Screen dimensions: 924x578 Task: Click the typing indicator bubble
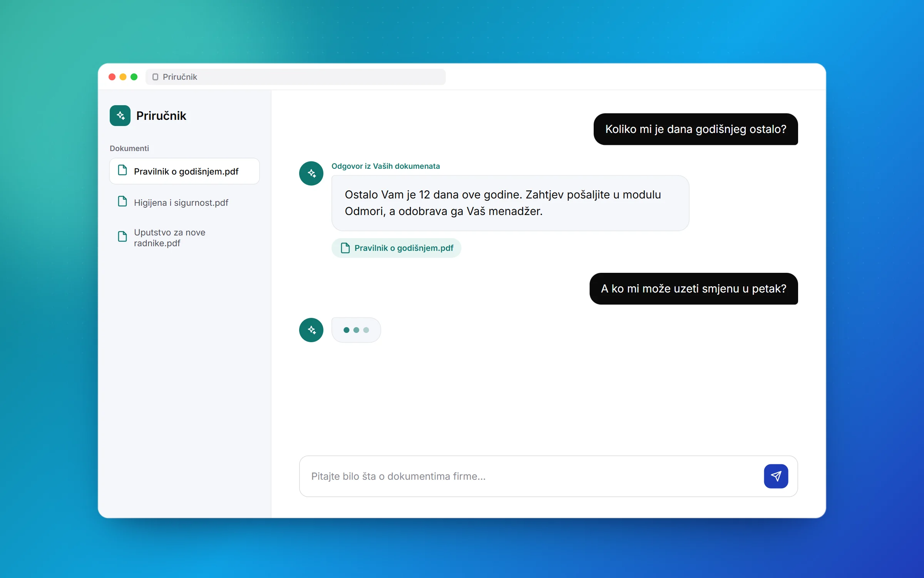coord(356,330)
